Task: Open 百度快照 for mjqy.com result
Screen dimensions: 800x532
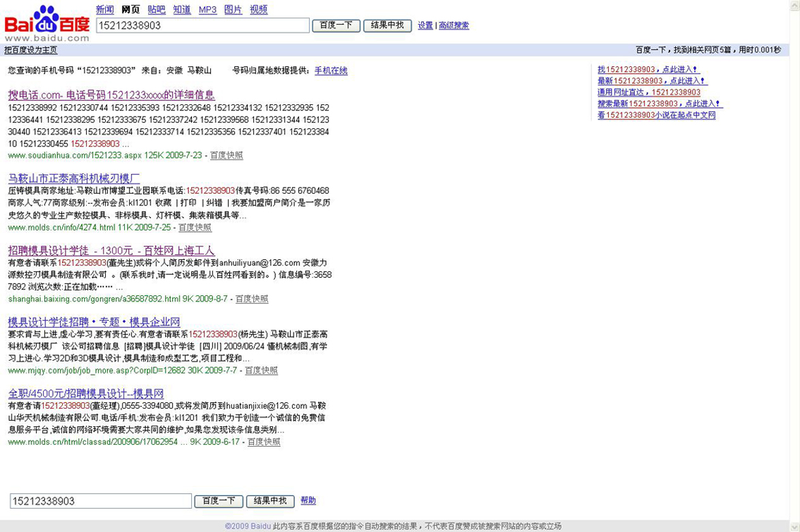Action: point(261,370)
